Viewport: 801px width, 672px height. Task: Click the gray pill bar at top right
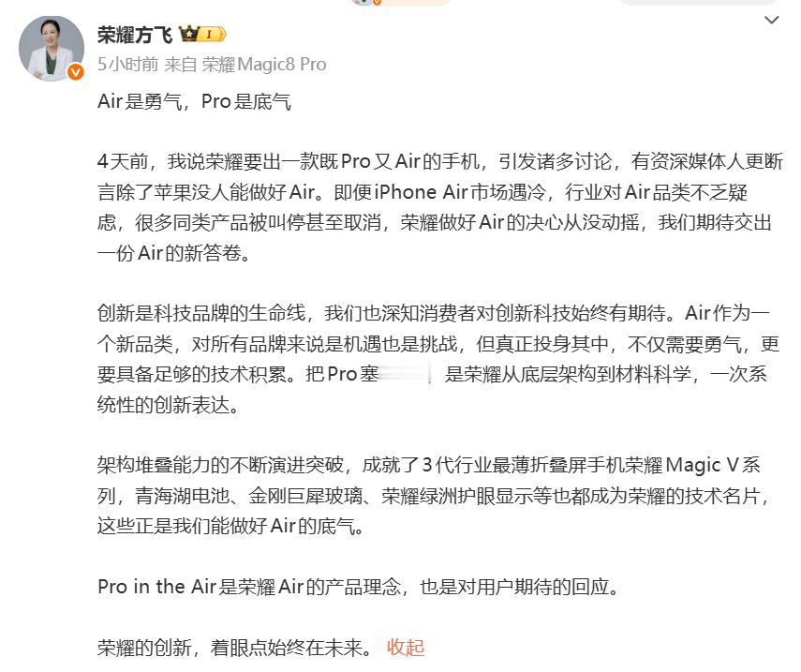[698, 2]
